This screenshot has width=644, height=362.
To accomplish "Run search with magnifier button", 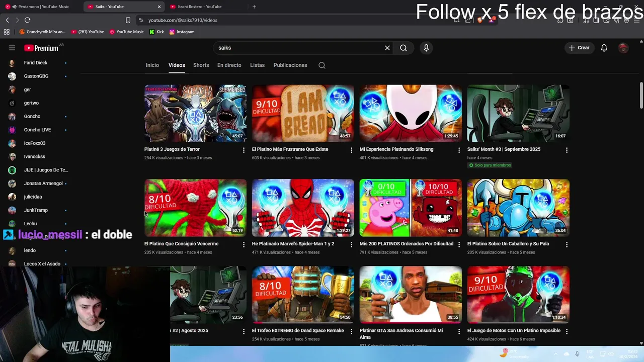I will tap(404, 48).
